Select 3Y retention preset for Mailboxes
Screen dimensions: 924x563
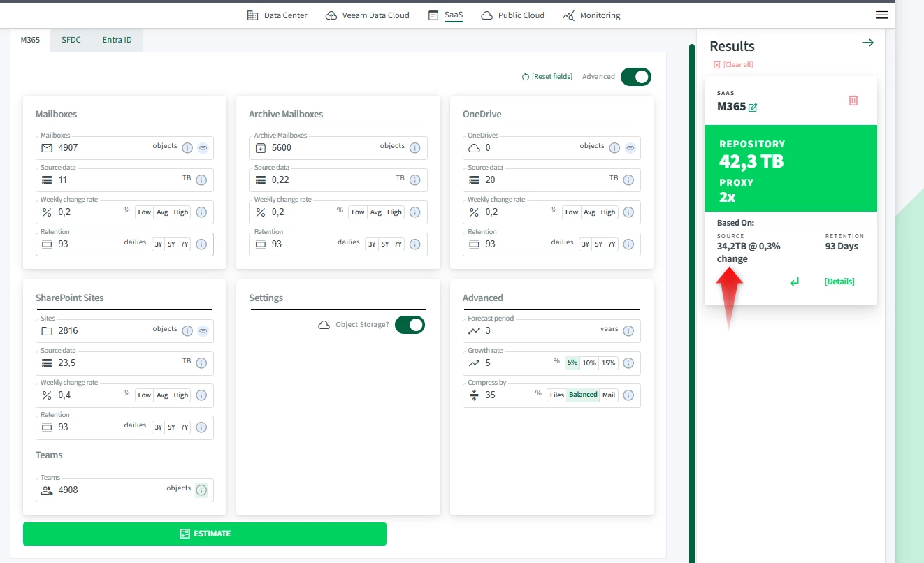[159, 244]
